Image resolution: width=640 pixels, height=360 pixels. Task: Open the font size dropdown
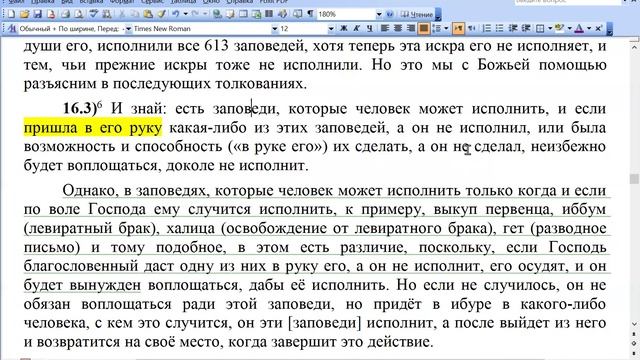pos(331,29)
